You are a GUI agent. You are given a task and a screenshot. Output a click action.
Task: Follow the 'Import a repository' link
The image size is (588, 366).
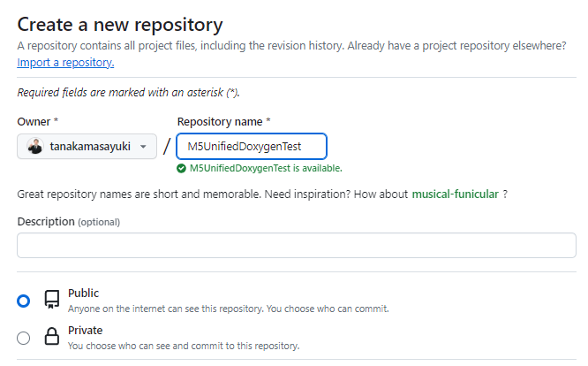point(65,63)
